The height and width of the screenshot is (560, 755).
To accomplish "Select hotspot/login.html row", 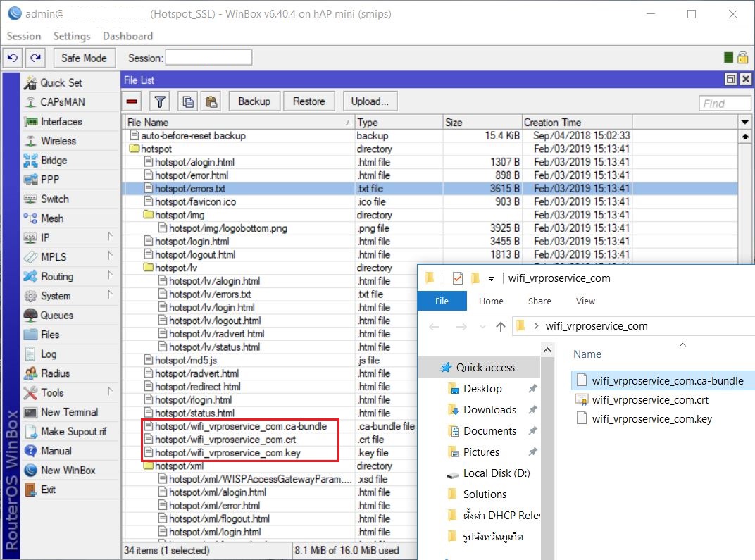I will [x=431, y=241].
